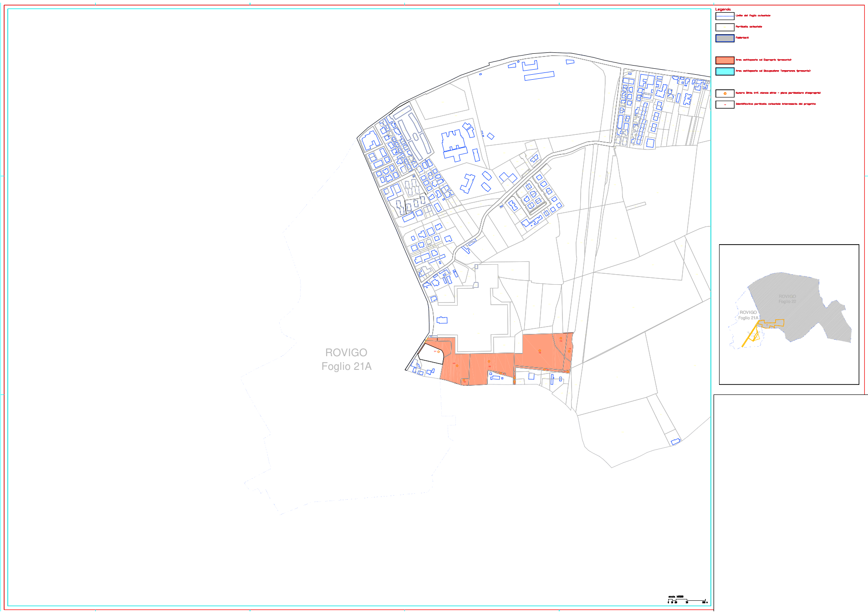This screenshot has height=614, width=868.
Task: Click the orange expropriation legend color swatch
Action: tap(725, 60)
